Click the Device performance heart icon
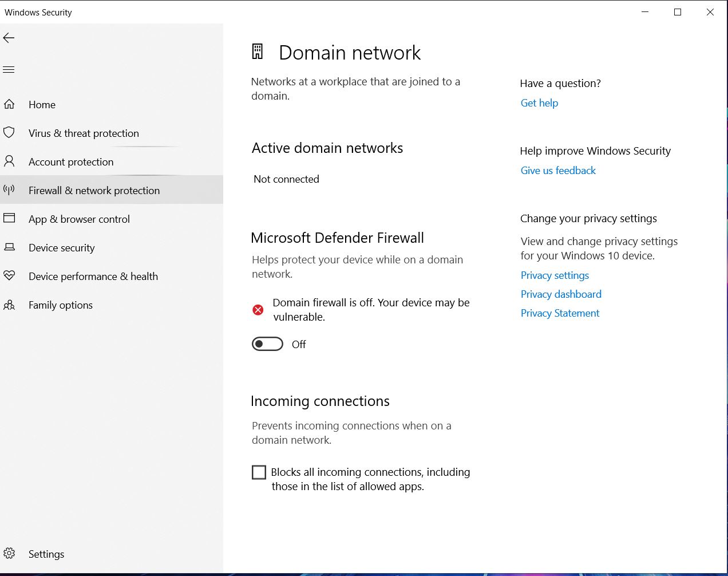Viewport: 728px width, 576px height. pyautogui.click(x=9, y=275)
